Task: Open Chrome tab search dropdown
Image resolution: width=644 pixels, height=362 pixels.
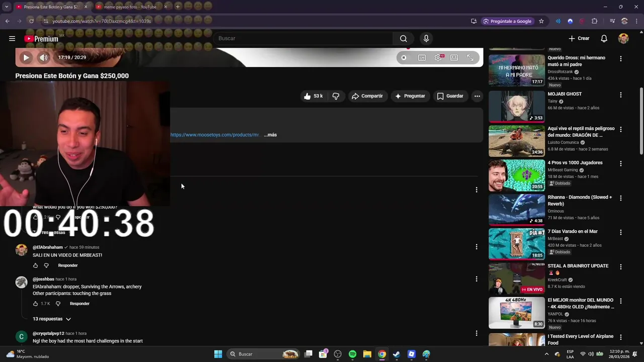Action: (7, 7)
